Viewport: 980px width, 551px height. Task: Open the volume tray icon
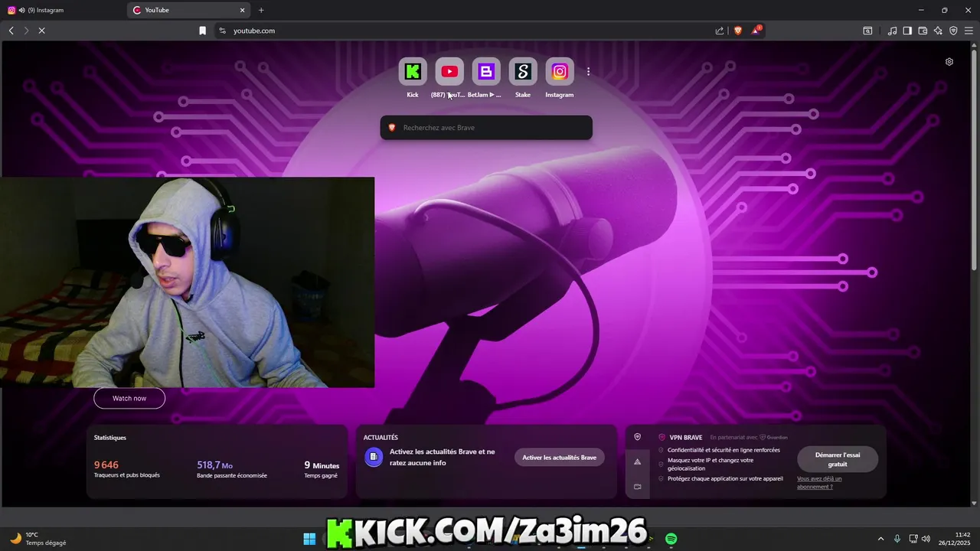pos(926,539)
